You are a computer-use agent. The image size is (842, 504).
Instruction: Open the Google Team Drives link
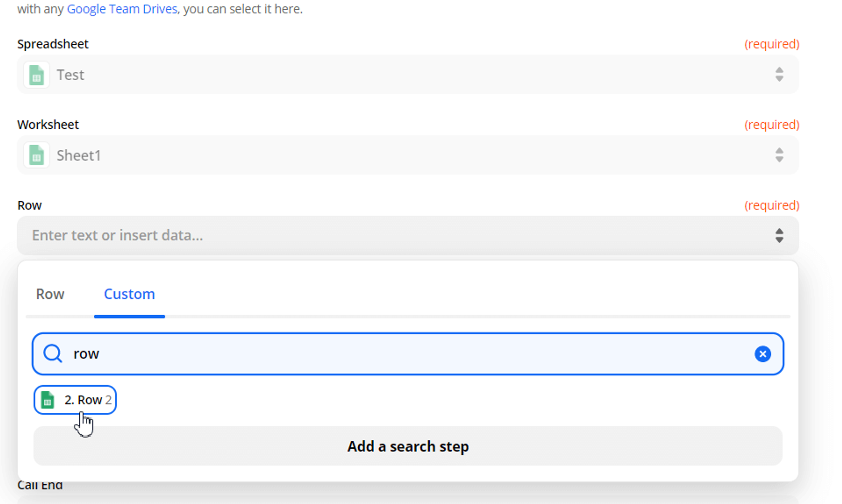[x=122, y=9]
